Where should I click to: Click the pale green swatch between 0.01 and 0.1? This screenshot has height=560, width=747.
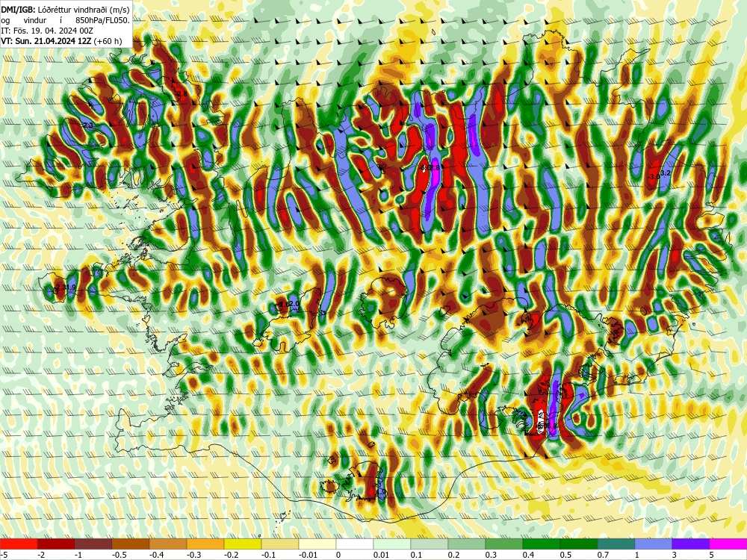tap(392, 544)
